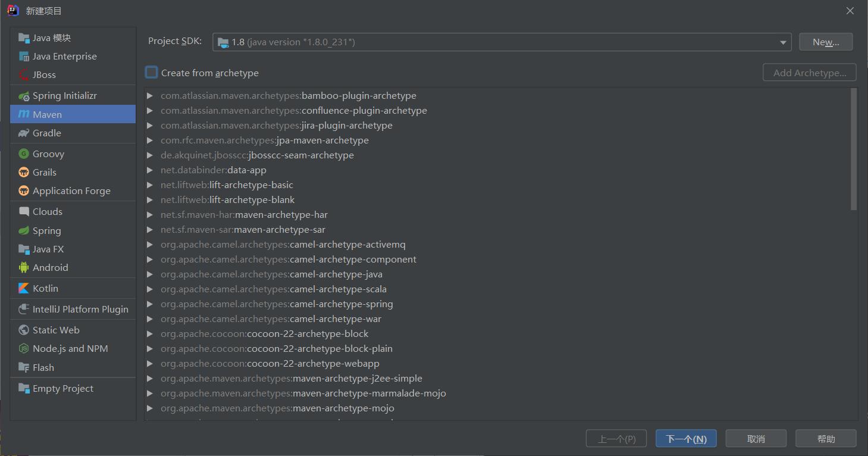Click the JBoss red icon

click(x=24, y=75)
